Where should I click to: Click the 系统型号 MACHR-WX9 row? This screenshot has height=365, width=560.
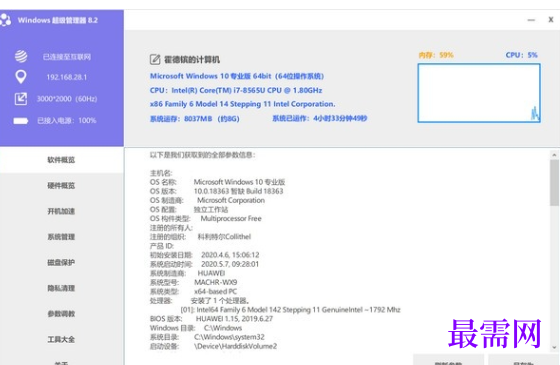(194, 282)
